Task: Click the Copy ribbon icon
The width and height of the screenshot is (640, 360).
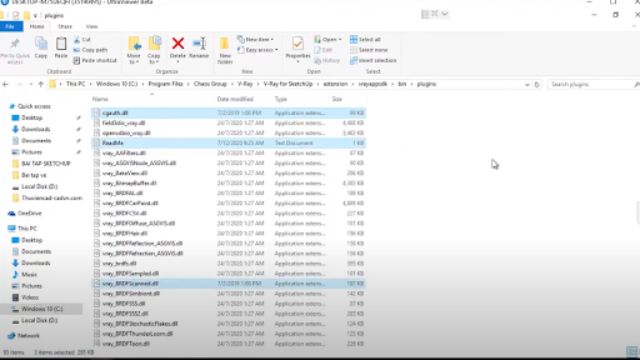Action: click(x=41, y=48)
